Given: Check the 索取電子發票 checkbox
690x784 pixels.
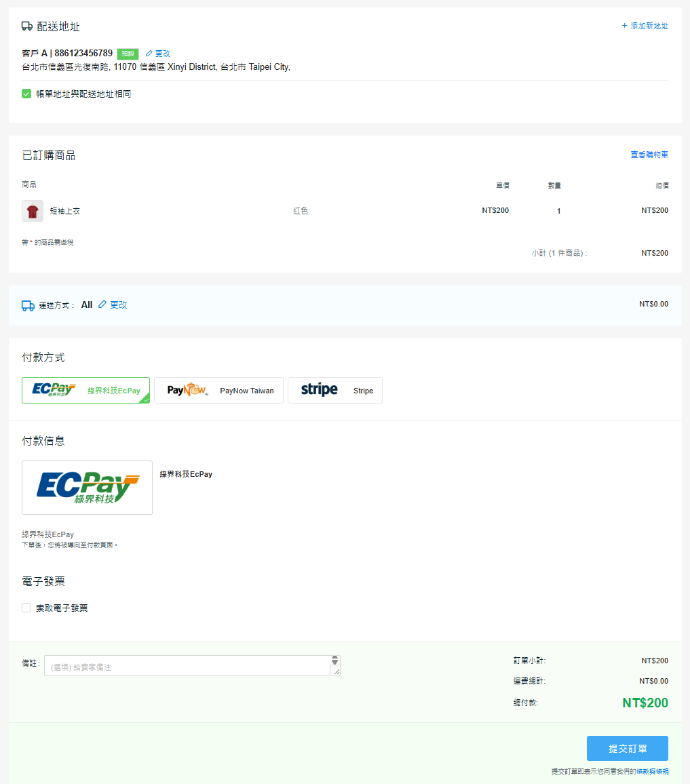Looking at the screenshot, I should click(x=26, y=608).
